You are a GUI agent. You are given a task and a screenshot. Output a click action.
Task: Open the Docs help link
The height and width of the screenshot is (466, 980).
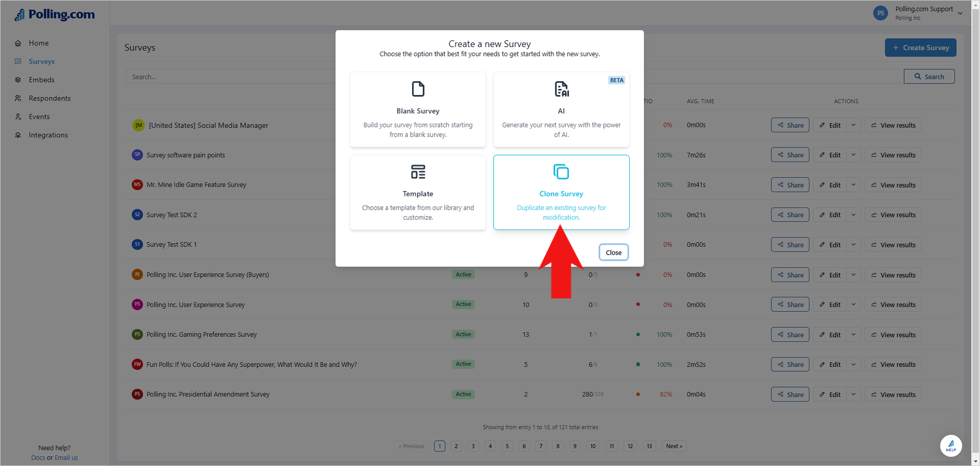point(38,458)
